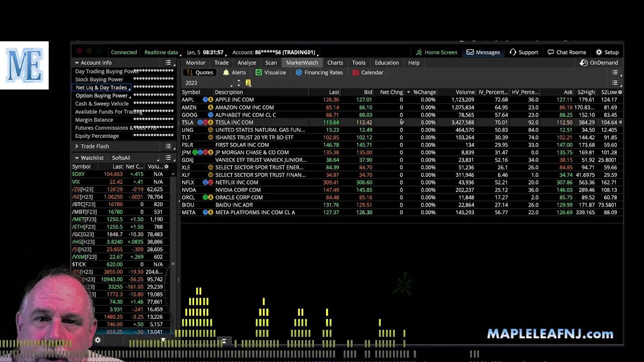Open the Visualize sub-tab
This screenshot has height=362, width=644.
[271, 72]
